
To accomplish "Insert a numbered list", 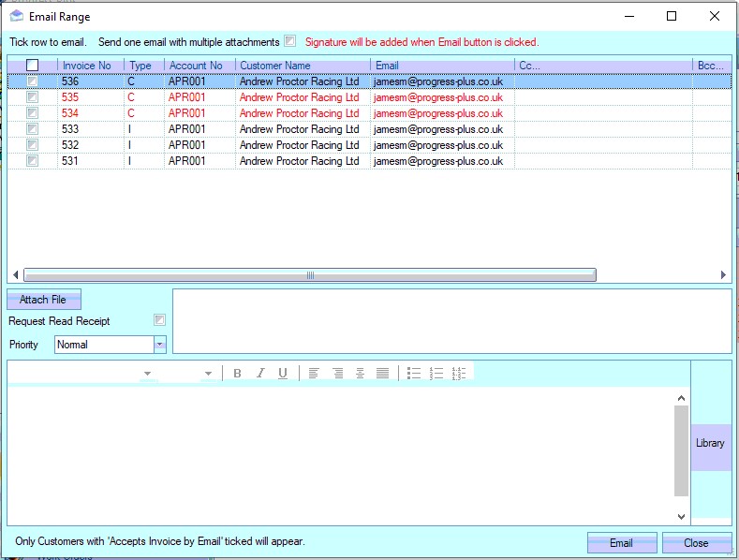I will point(436,373).
